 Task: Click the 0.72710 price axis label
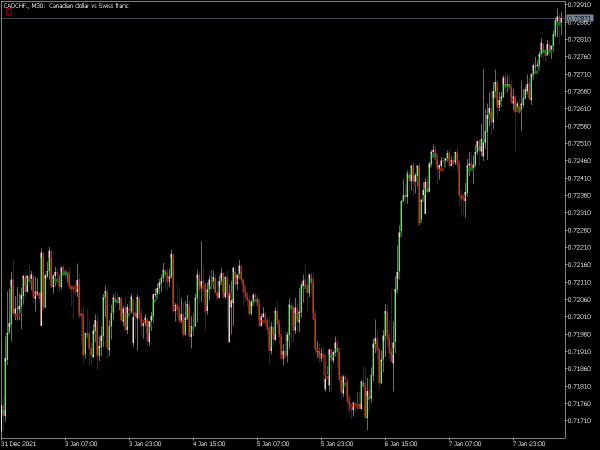click(579, 74)
